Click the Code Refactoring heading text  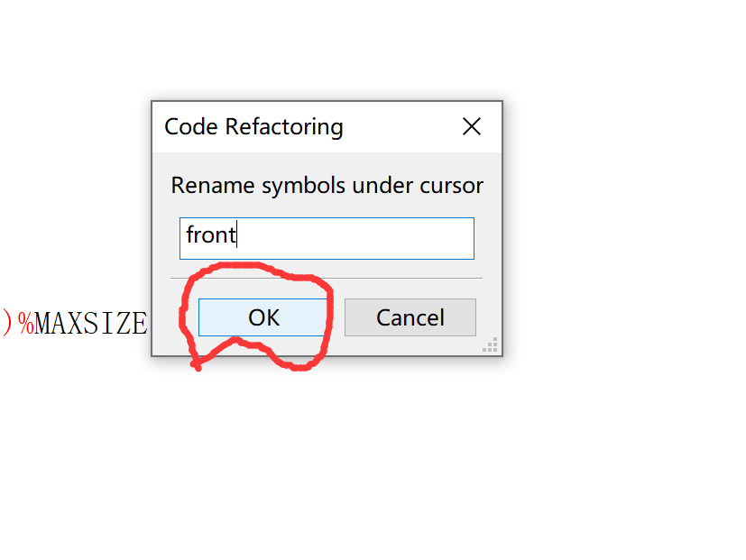(253, 126)
